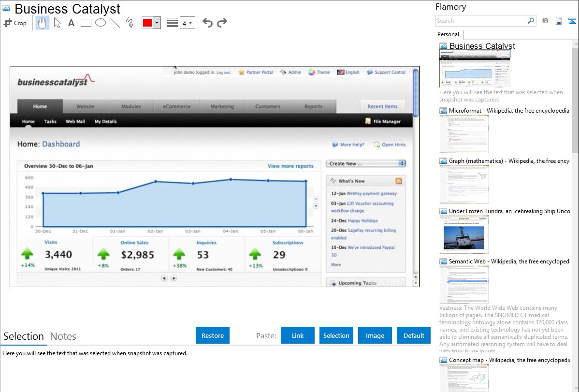This screenshot has width=579, height=392.
Task: Switch to the Personal tab
Action: tap(448, 34)
